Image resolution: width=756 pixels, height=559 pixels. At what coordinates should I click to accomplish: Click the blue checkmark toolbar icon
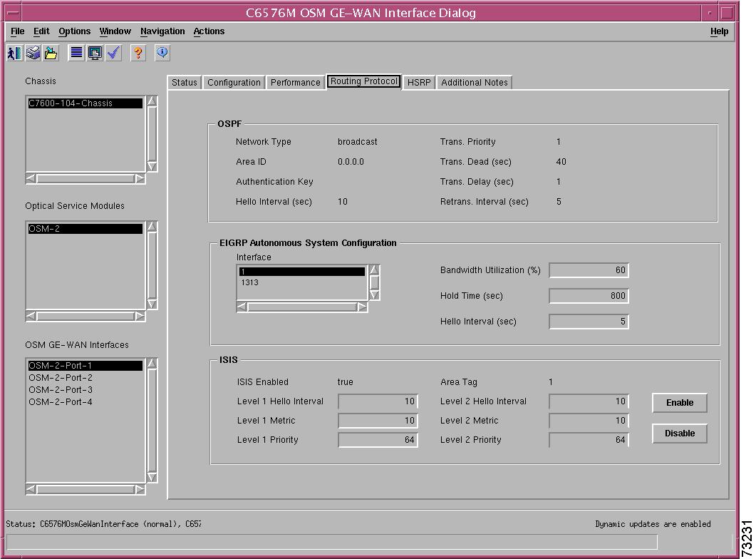113,53
